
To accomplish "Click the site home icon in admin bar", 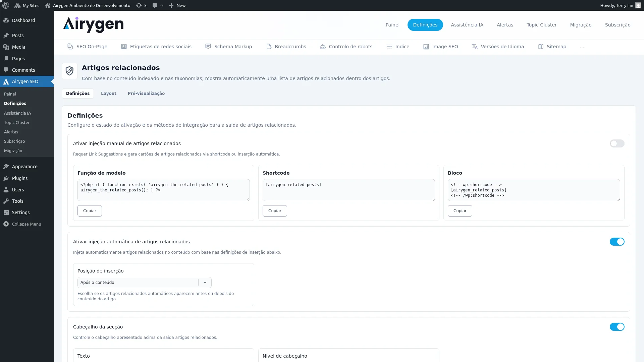I will coord(48,5).
